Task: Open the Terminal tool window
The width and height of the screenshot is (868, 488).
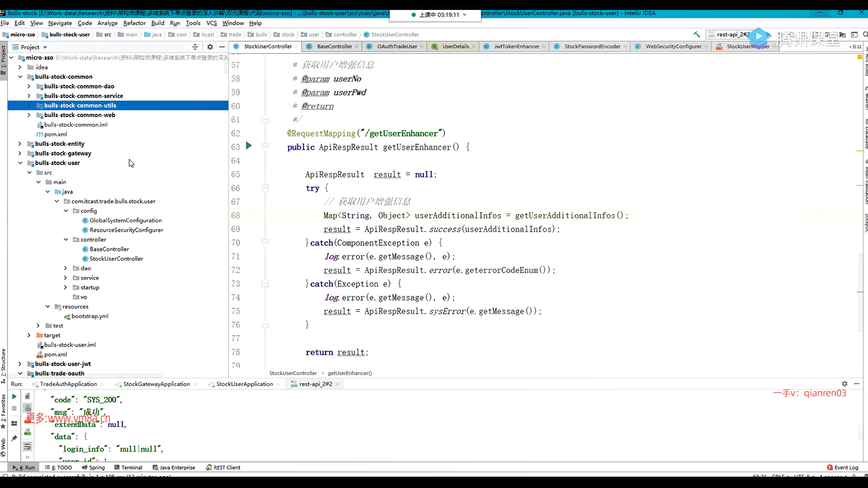Action: (x=128, y=468)
